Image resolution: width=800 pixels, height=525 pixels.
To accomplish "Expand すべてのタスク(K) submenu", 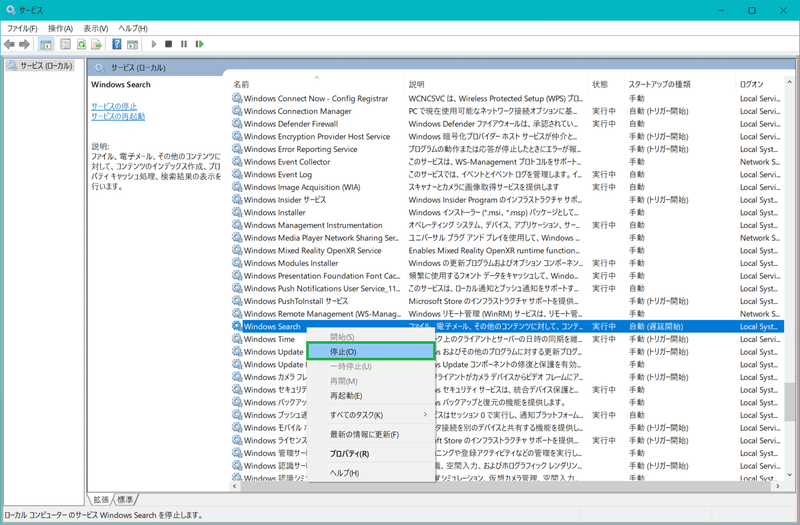I will 371,415.
